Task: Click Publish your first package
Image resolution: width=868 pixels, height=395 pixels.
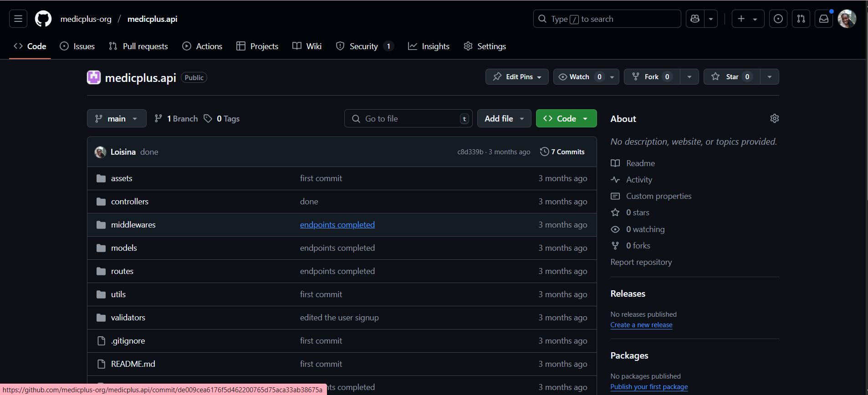Action: [649, 387]
